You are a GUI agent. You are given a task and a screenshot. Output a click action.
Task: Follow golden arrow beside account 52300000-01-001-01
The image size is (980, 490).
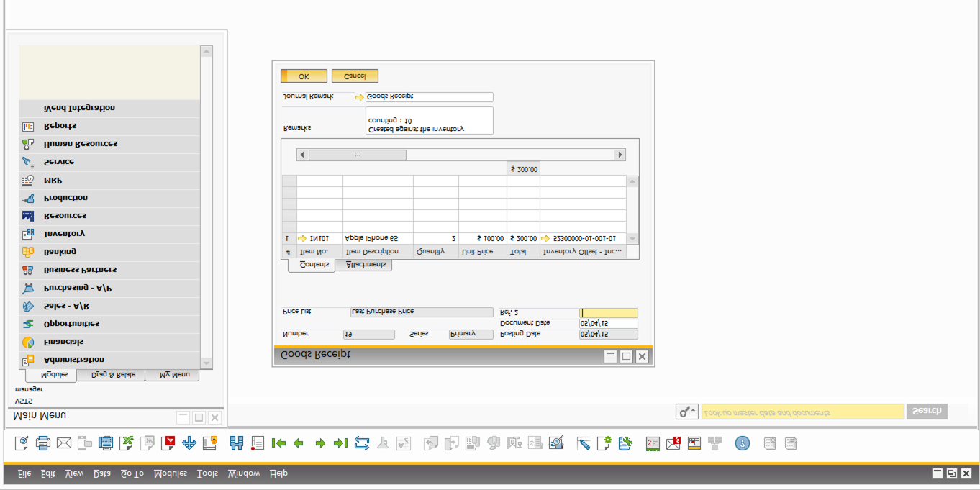click(x=545, y=238)
